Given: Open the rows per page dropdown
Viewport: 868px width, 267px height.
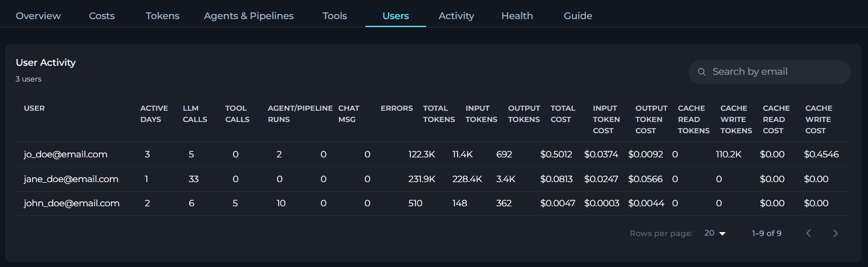Looking at the screenshot, I should (715, 233).
